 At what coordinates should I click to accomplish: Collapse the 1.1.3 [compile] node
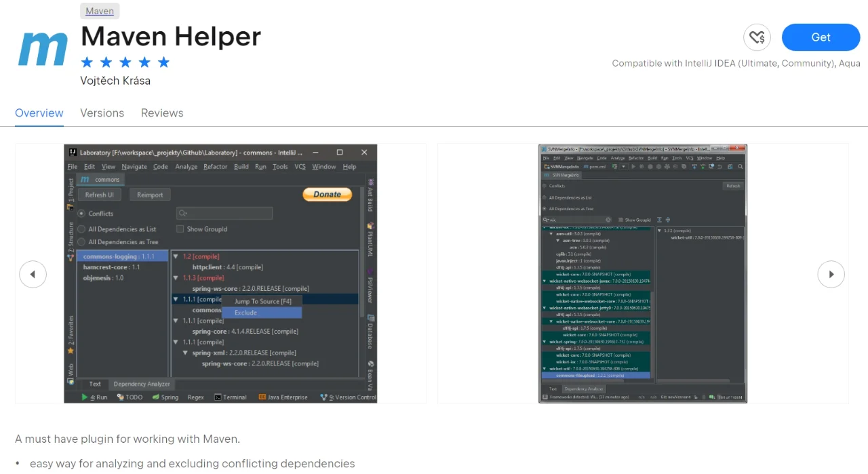click(176, 278)
